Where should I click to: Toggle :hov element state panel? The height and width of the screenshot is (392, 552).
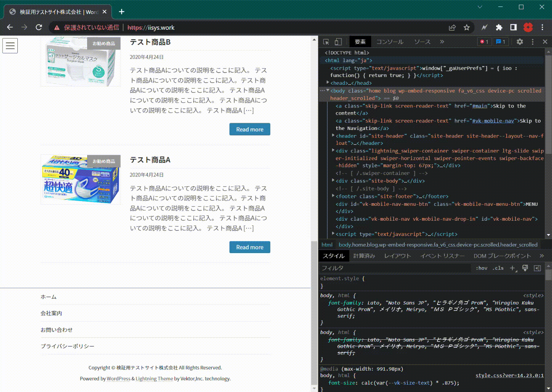[x=482, y=268]
